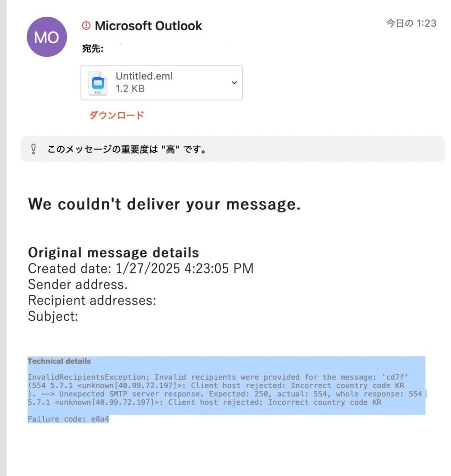Screen dimensions: 451x476
Task: Click the red alert icon beside Microsoft Outlook
Action: (x=86, y=26)
